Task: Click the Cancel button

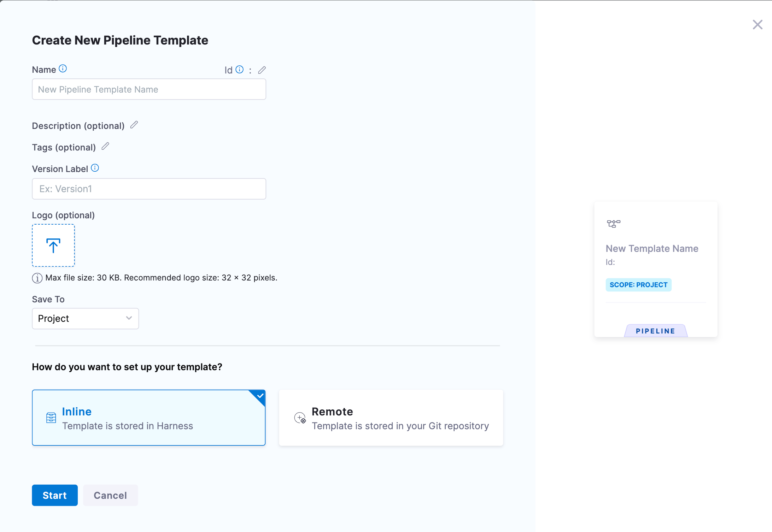Action: pos(110,495)
